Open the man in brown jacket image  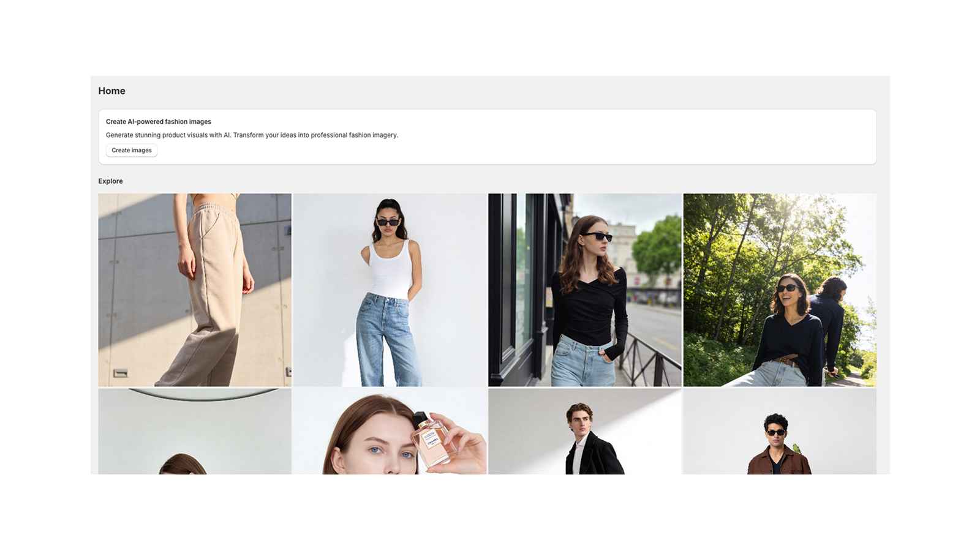(780, 432)
